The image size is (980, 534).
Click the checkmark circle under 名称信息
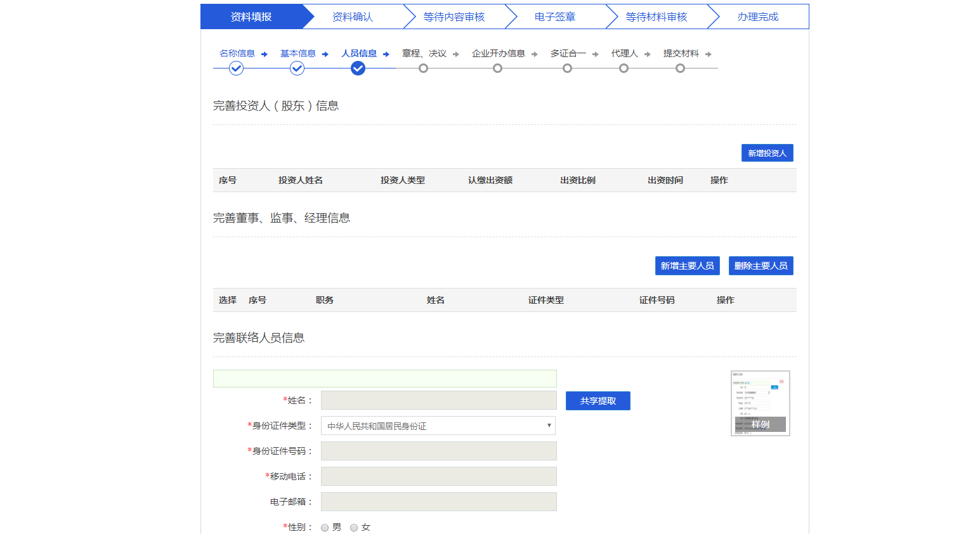tap(236, 68)
